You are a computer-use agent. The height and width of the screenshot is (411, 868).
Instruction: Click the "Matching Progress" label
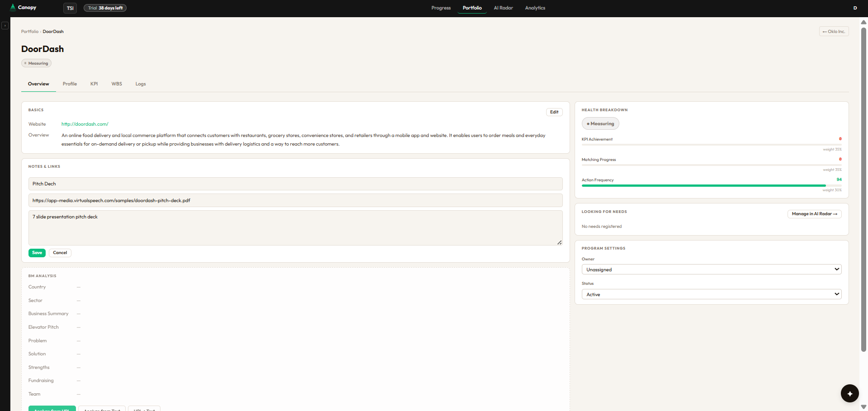599,160
